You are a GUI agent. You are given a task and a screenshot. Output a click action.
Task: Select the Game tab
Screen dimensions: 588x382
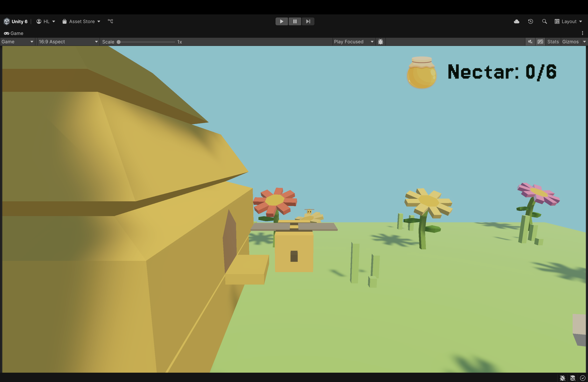pyautogui.click(x=14, y=33)
